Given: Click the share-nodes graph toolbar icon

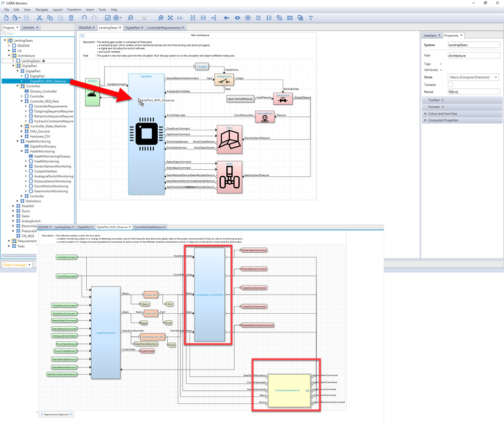Looking at the screenshot, I should [x=214, y=18].
